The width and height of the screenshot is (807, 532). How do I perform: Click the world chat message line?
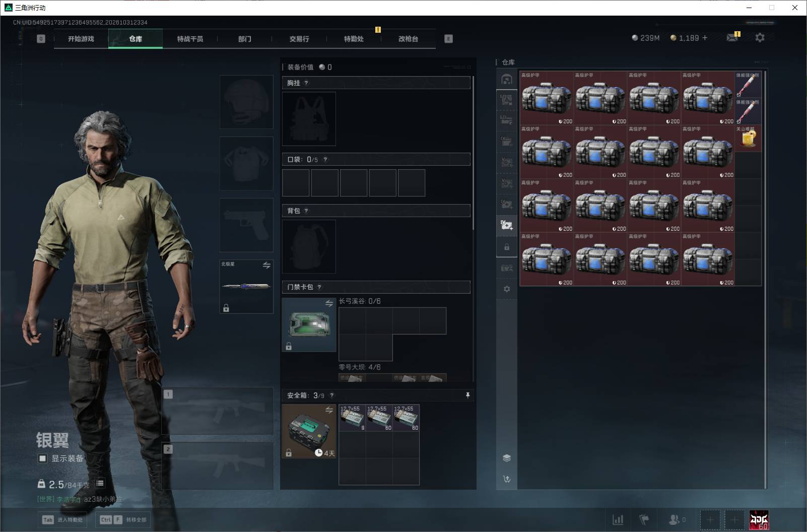[80, 499]
